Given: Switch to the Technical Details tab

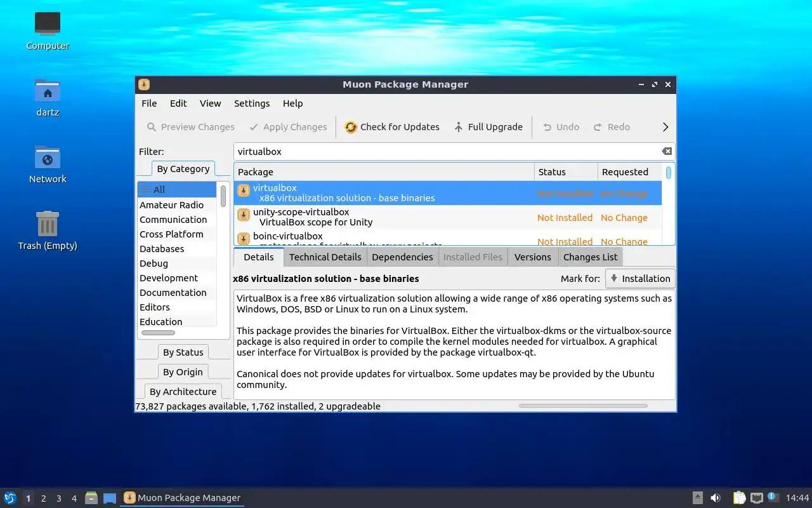Looking at the screenshot, I should point(325,257).
